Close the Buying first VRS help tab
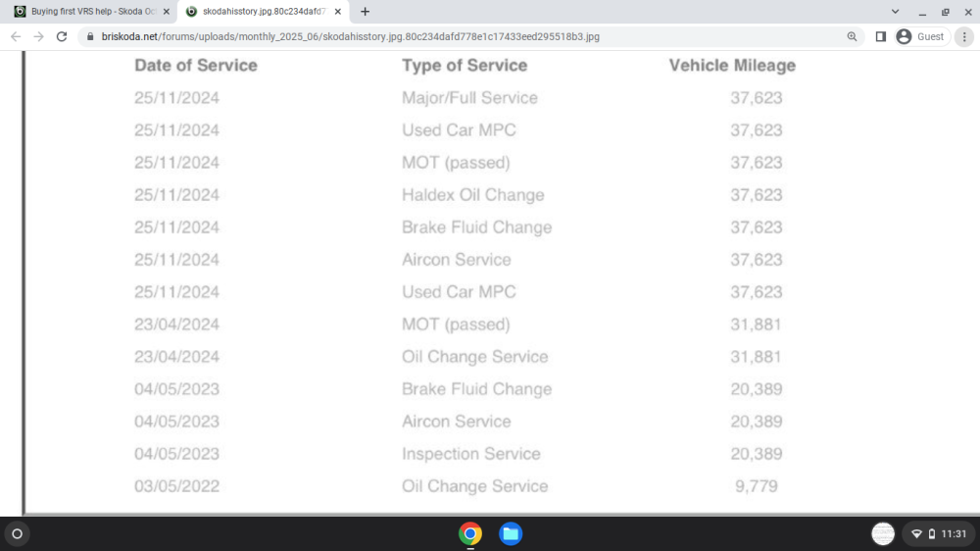This screenshot has width=980, height=551. tap(167, 11)
